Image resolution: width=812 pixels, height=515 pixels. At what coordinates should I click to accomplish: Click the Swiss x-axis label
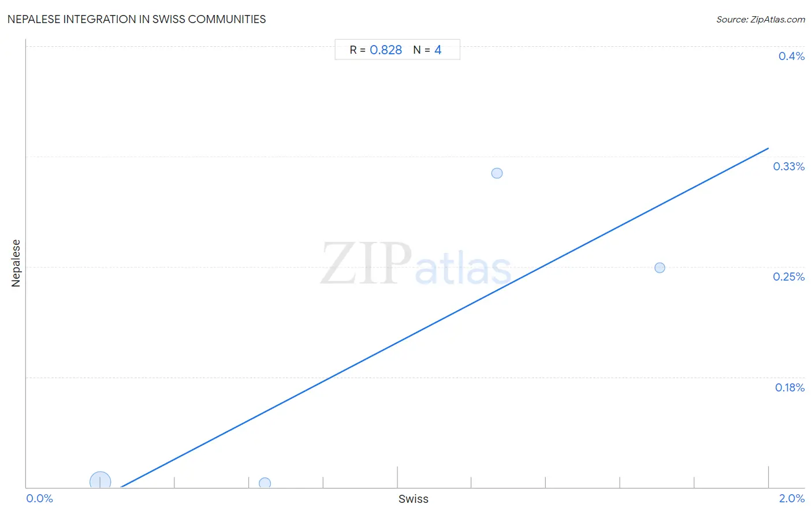[414, 499]
